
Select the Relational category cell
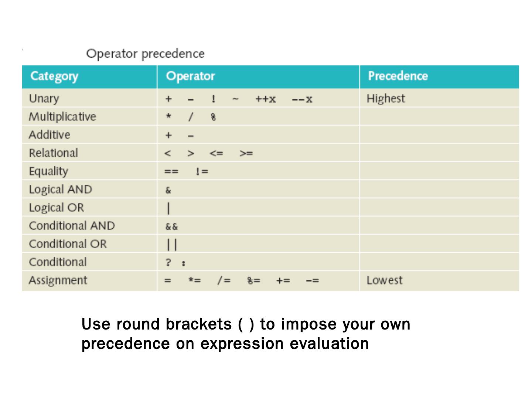(x=54, y=153)
